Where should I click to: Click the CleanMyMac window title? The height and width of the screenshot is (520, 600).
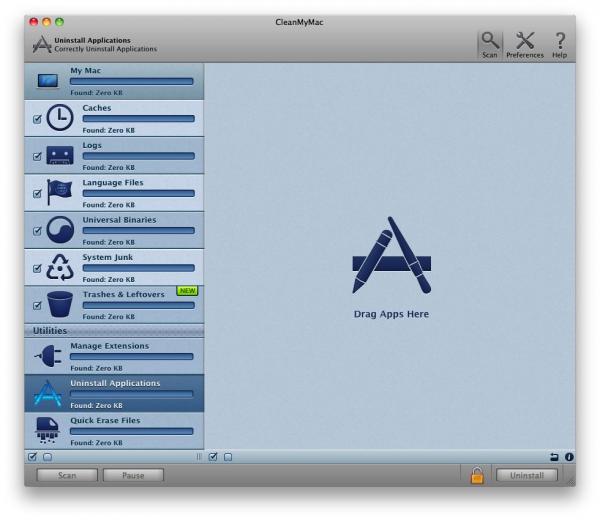tap(299, 22)
